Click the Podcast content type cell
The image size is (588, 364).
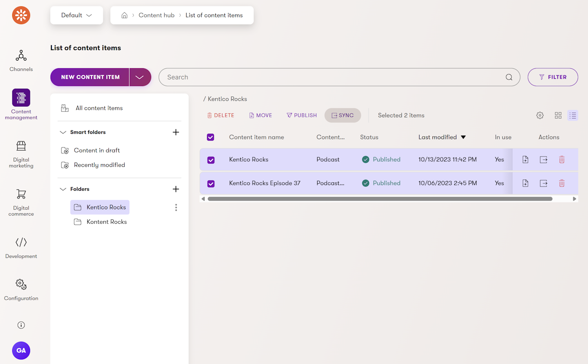tap(328, 160)
